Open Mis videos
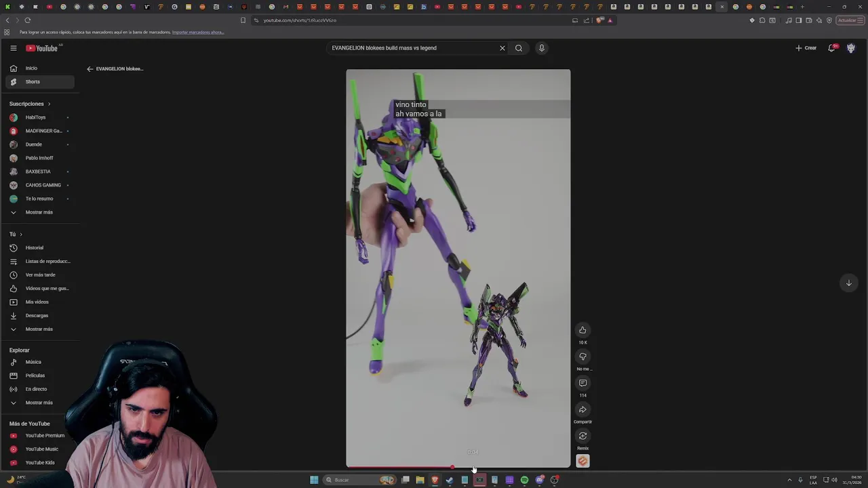 [39, 302]
